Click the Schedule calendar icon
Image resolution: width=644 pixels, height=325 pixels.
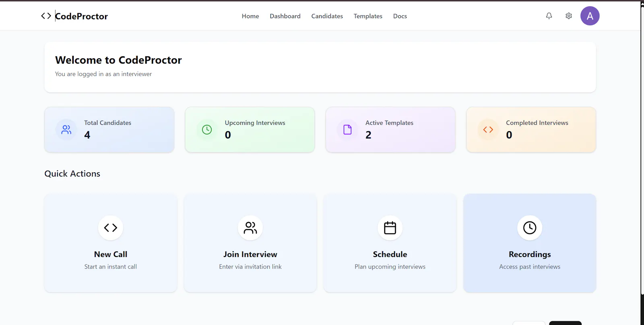click(x=390, y=228)
